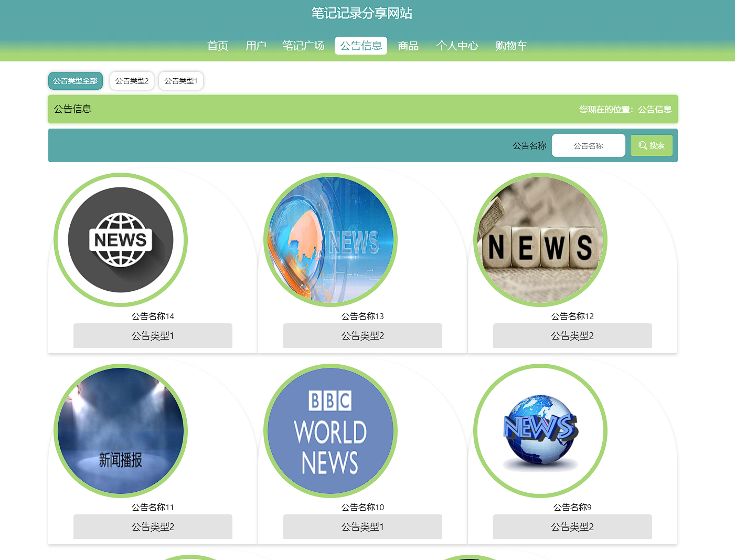Click 公告类型2 label under 公告名称12
This screenshot has height=560, width=735.
coord(572,335)
